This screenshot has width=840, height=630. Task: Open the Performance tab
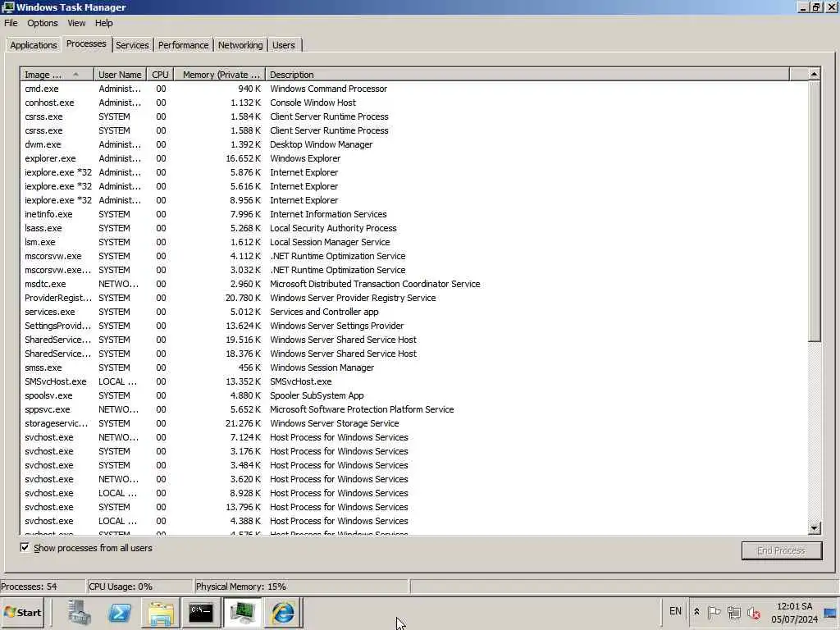(183, 45)
